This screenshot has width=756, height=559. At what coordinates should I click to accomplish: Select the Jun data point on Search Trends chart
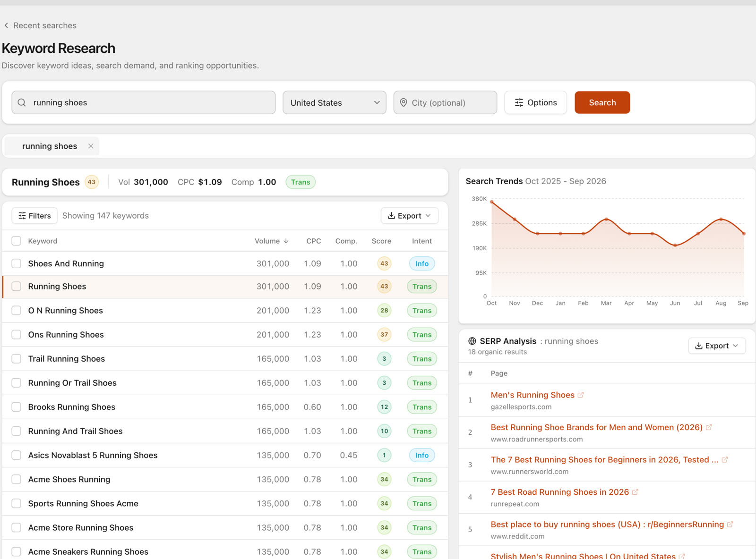675,245
